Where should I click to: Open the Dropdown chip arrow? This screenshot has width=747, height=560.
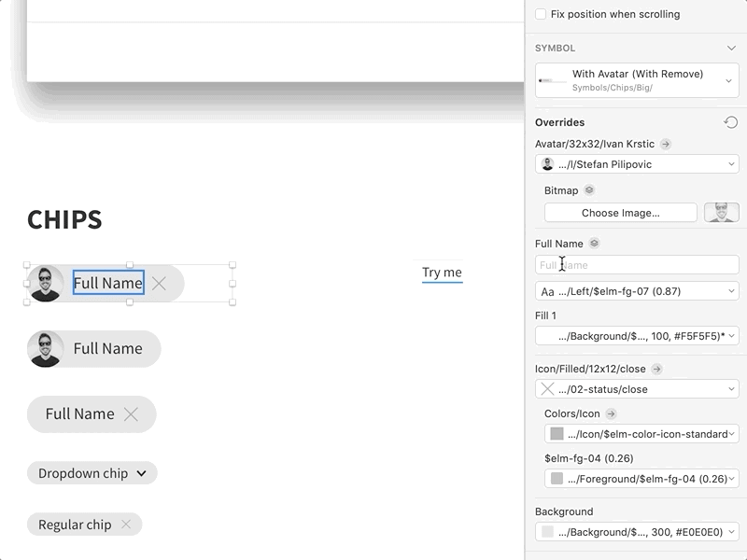click(142, 473)
